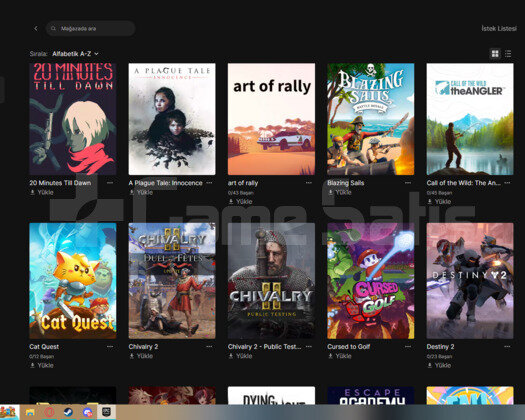Screen dimensions: 525x420
Task: Click the Destiny 2 title text
Action: 440,347
